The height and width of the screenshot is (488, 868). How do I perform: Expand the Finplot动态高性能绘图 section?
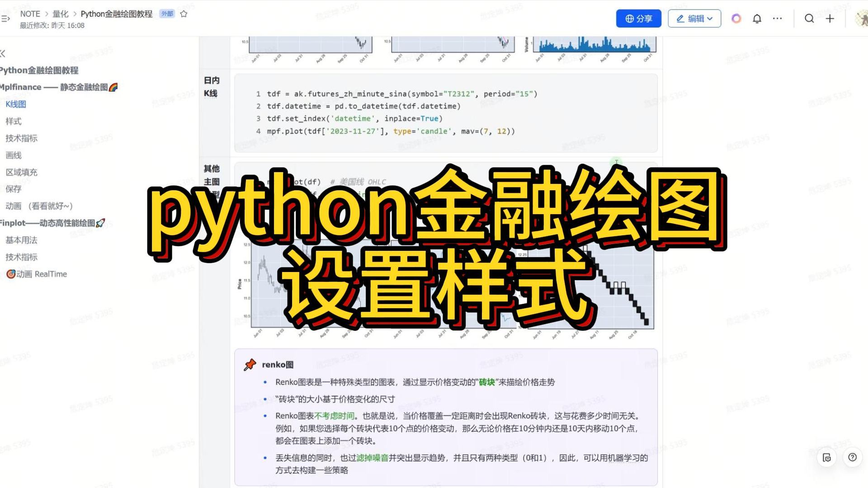(54, 223)
